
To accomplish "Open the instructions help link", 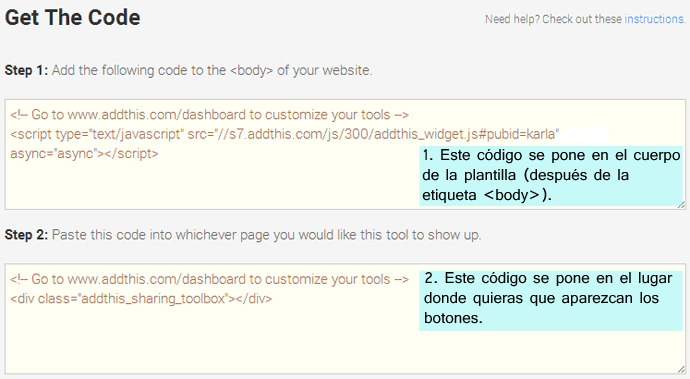I will coord(654,19).
